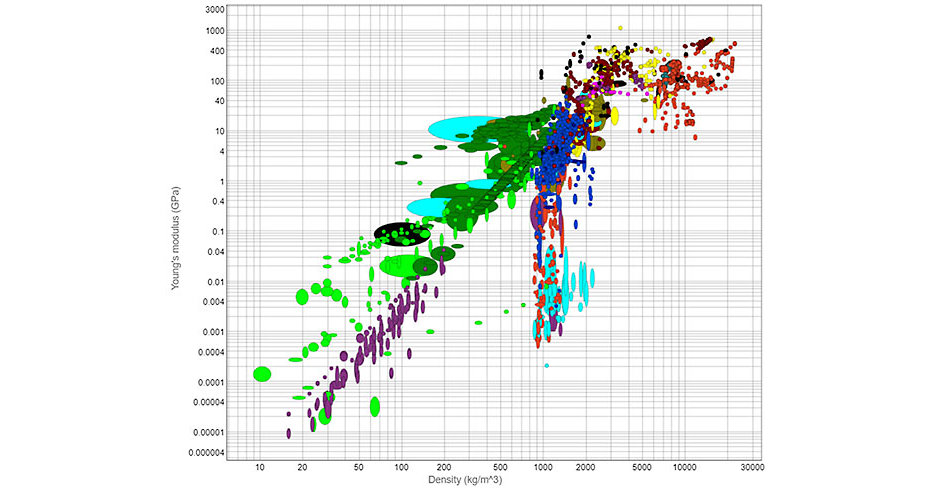Viewport: 930px width, 491px height.
Task: Select the large black ellipse in the chart
Action: tap(402, 234)
